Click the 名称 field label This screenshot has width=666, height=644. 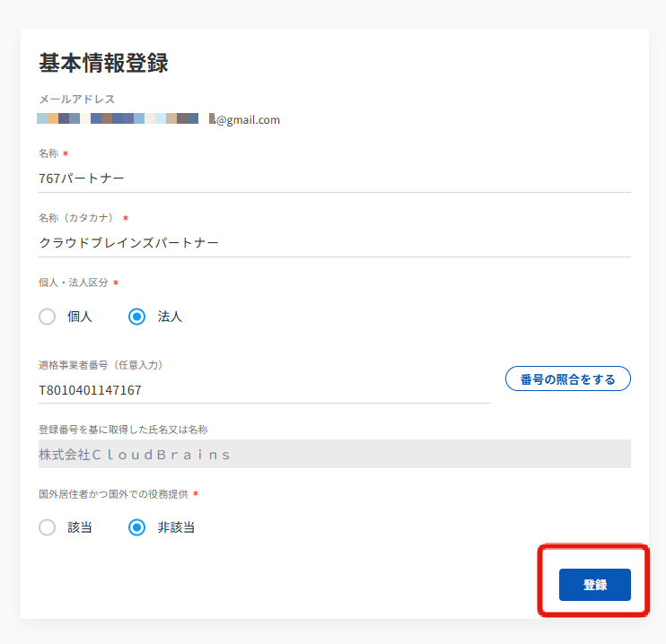pyautogui.click(x=48, y=154)
